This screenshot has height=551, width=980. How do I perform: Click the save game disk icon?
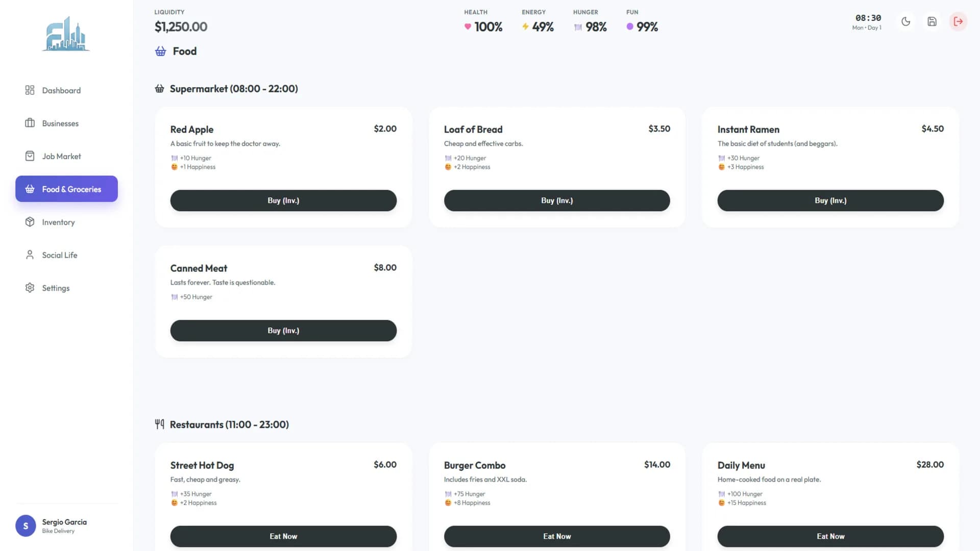(932, 21)
